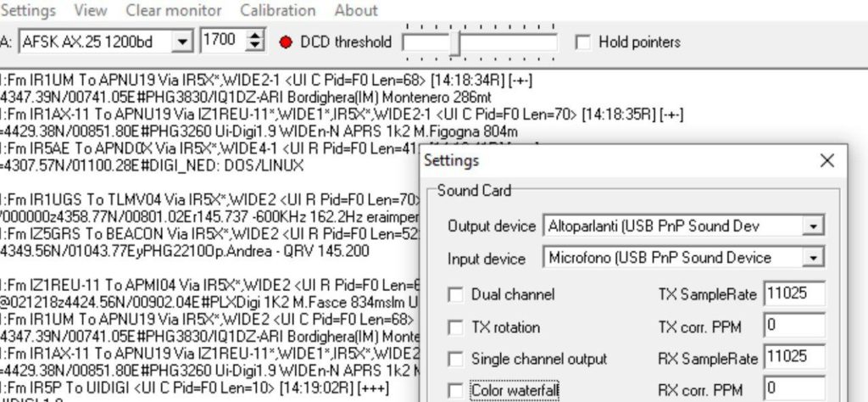
Task: Check the Dual channel option
Action: tap(455, 294)
